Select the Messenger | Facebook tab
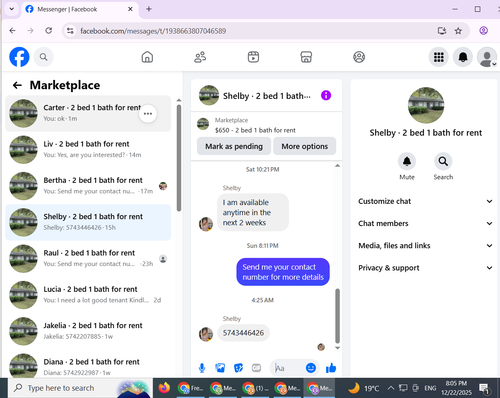The width and height of the screenshot is (500, 398). coord(80,9)
